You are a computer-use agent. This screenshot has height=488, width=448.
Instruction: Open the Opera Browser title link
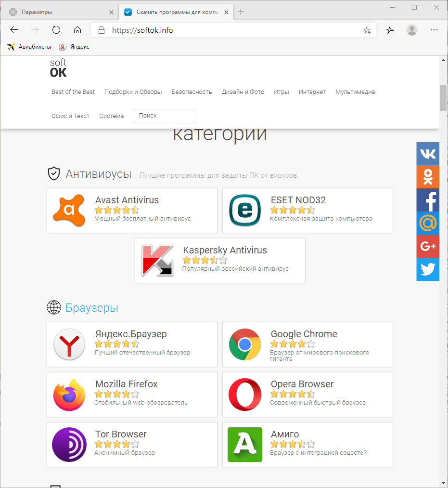302,384
